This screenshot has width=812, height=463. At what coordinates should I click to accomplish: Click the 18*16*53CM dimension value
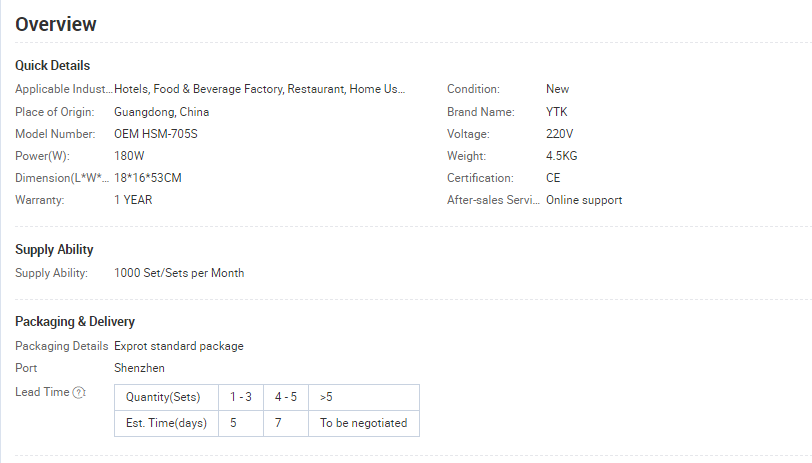point(148,178)
